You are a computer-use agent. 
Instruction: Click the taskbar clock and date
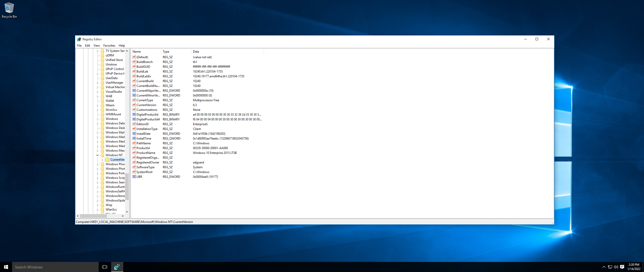(x=634, y=267)
